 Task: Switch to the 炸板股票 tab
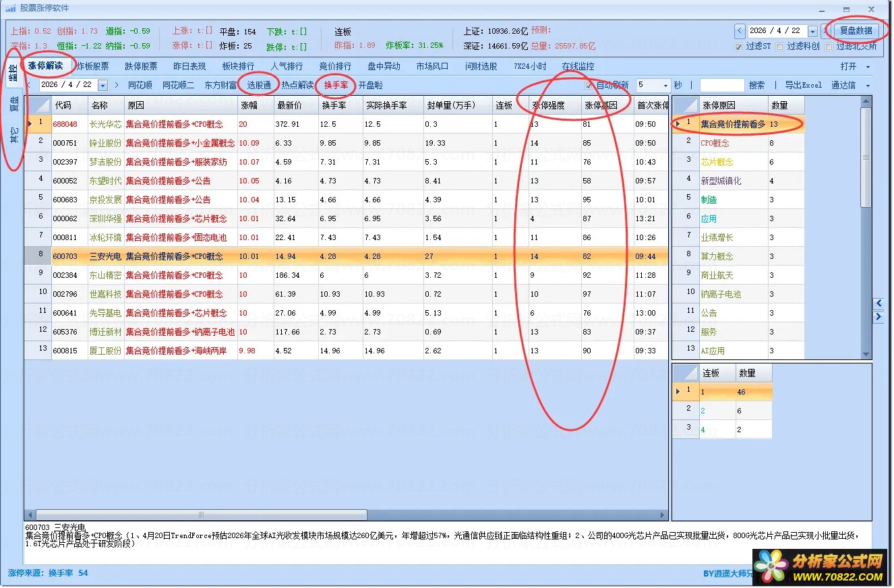[92, 67]
